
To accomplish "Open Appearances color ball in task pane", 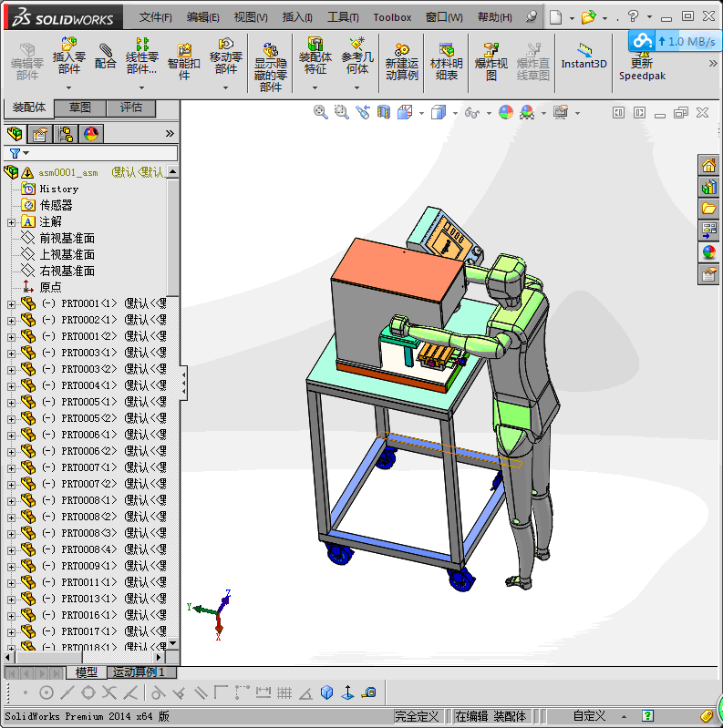I will click(x=708, y=252).
